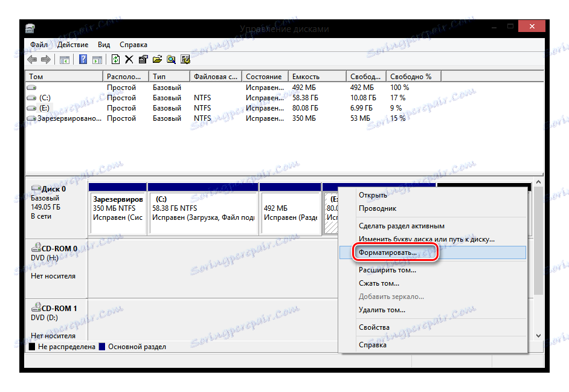This screenshot has width=569, height=392.
Task: Click the Диск 0 149.05 ГБ size label
Action: 45,207
